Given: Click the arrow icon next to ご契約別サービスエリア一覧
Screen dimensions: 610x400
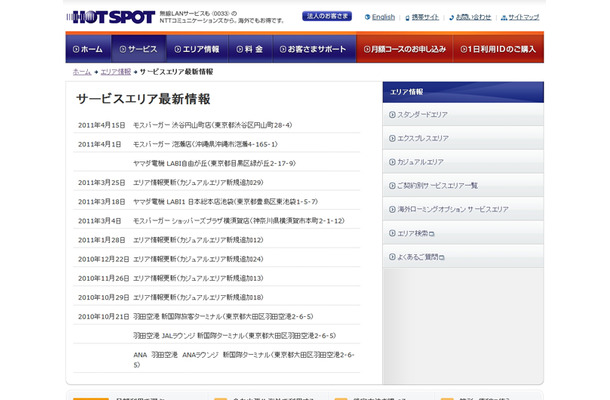Looking at the screenshot, I should [x=392, y=186].
